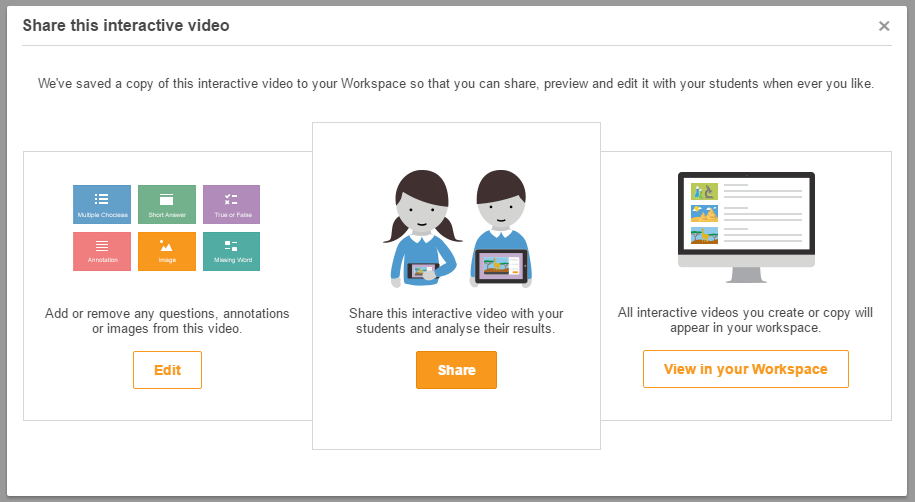Viewport: 915px width, 502px height.
Task: Click the bottom video thumbnail on monitor
Action: pyautogui.click(x=705, y=236)
